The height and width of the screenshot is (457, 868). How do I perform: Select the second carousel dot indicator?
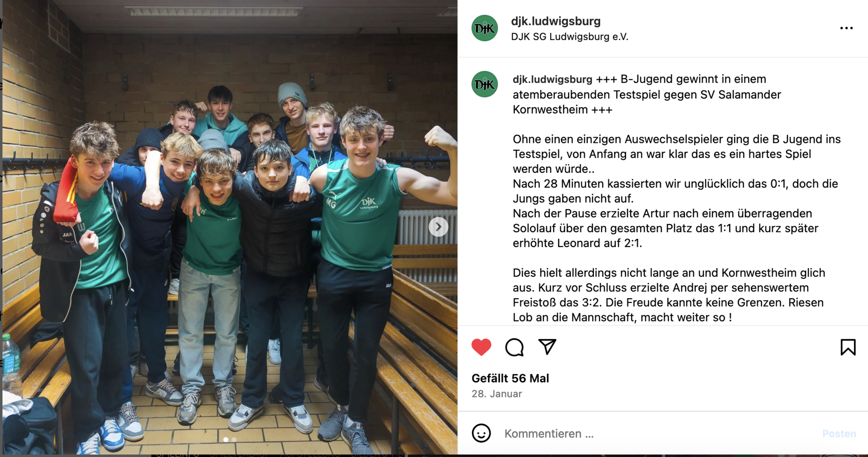coord(234,439)
